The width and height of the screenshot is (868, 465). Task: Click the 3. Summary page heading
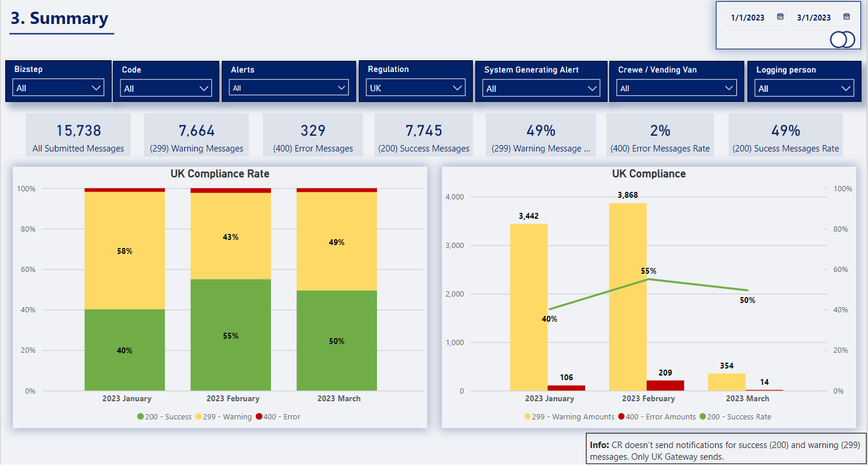click(x=60, y=18)
